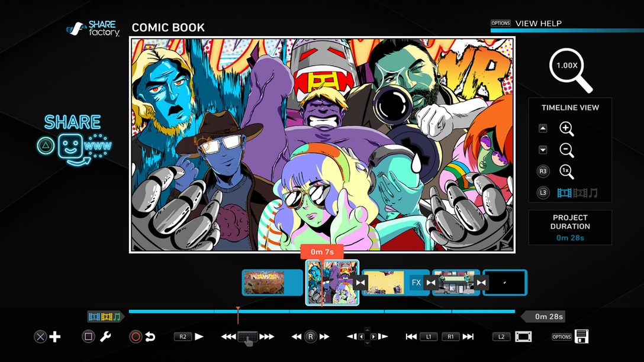Click the up arrow beside zoom in
This screenshot has width=644, height=362.
[x=543, y=128]
